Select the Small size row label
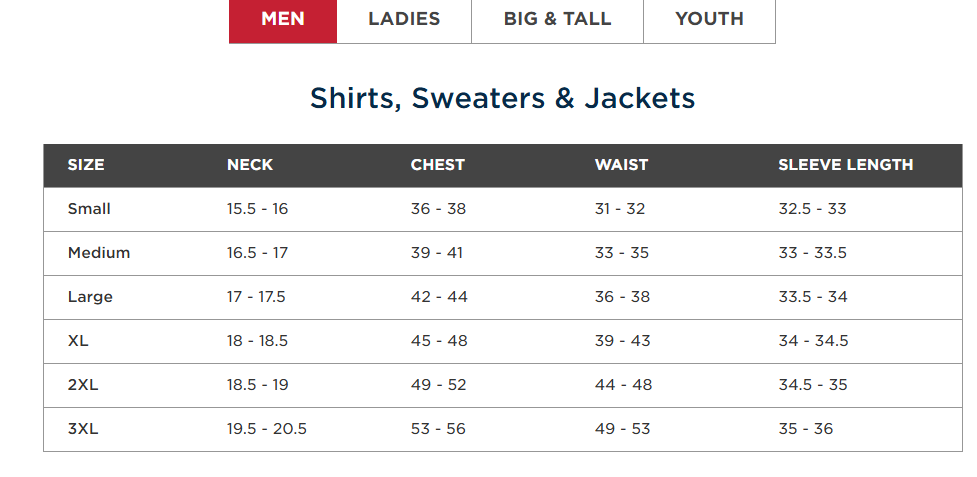Image resolution: width=977 pixels, height=477 pixels. coord(89,209)
